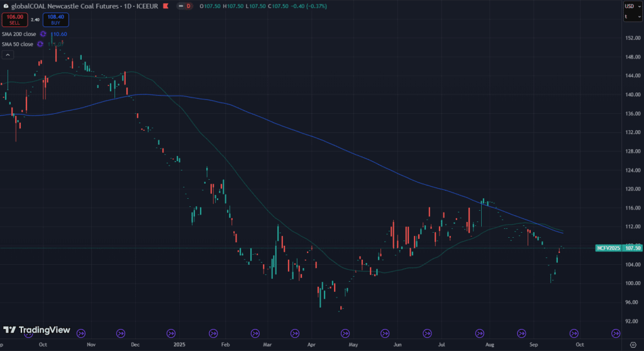The width and height of the screenshot is (644, 351).
Task: Open the 't' unit dropdown
Action: 630,16
